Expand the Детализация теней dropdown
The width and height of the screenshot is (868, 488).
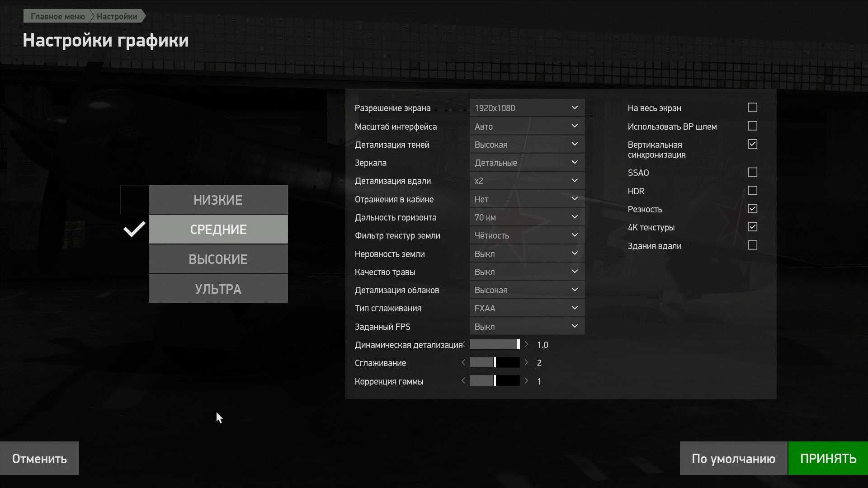[x=527, y=145]
